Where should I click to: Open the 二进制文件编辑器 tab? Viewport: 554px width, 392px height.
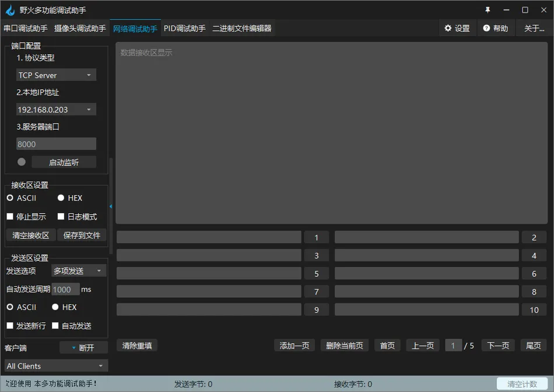[241, 28]
